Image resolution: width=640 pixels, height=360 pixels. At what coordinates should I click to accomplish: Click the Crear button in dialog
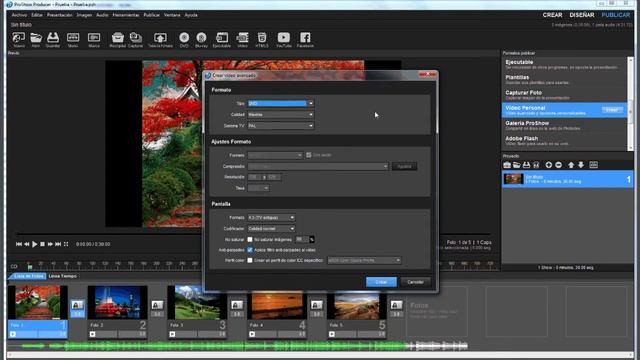click(381, 282)
